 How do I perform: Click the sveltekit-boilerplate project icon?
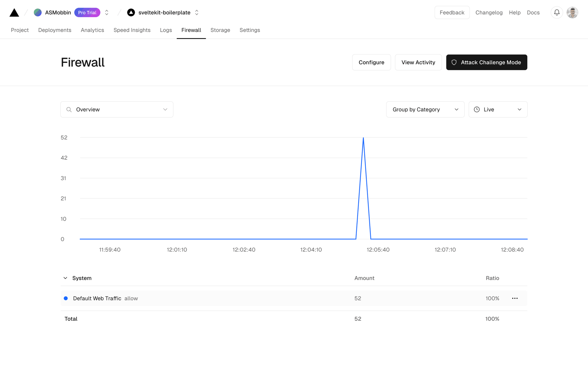pyautogui.click(x=131, y=13)
